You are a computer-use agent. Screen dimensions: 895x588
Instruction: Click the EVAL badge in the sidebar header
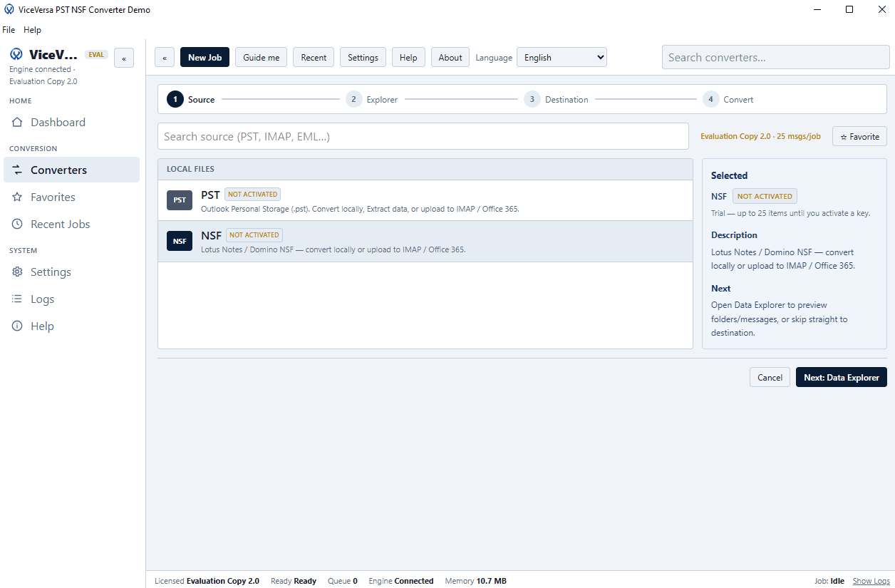[96, 54]
